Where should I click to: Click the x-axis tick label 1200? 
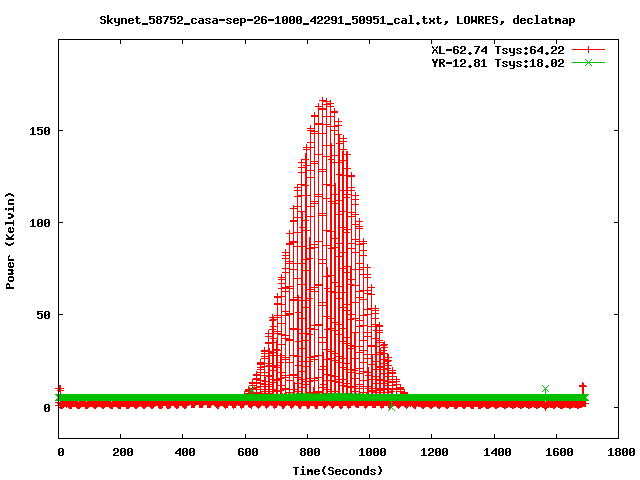[x=434, y=452]
